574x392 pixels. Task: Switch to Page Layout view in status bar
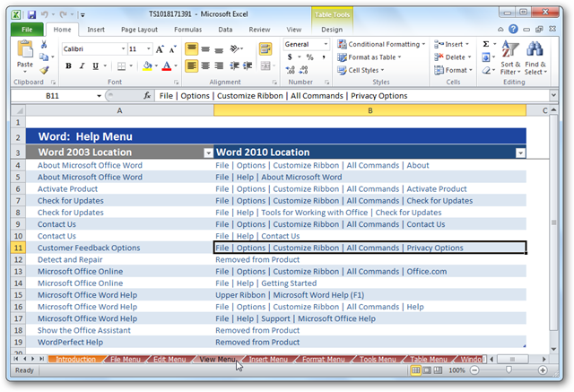pos(427,370)
